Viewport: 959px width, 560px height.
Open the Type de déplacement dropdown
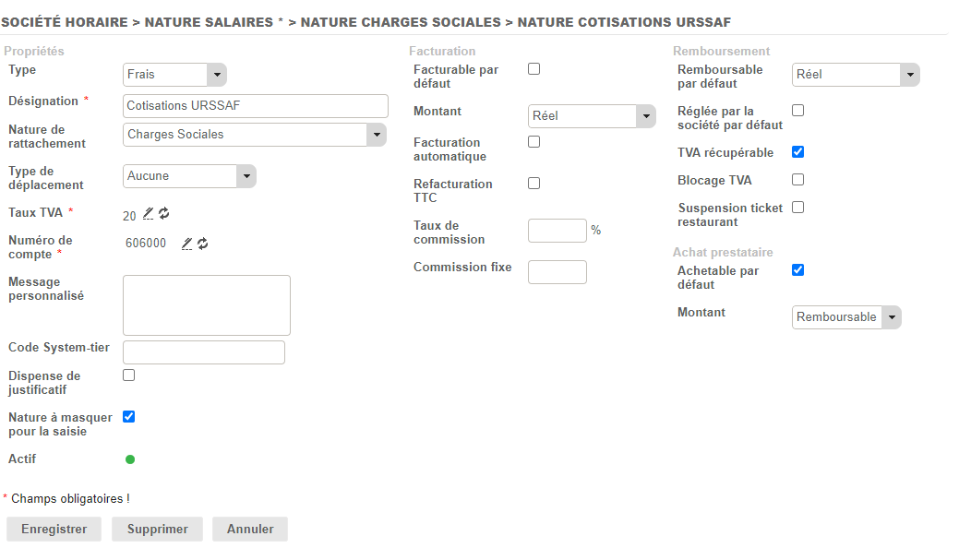coord(189,176)
